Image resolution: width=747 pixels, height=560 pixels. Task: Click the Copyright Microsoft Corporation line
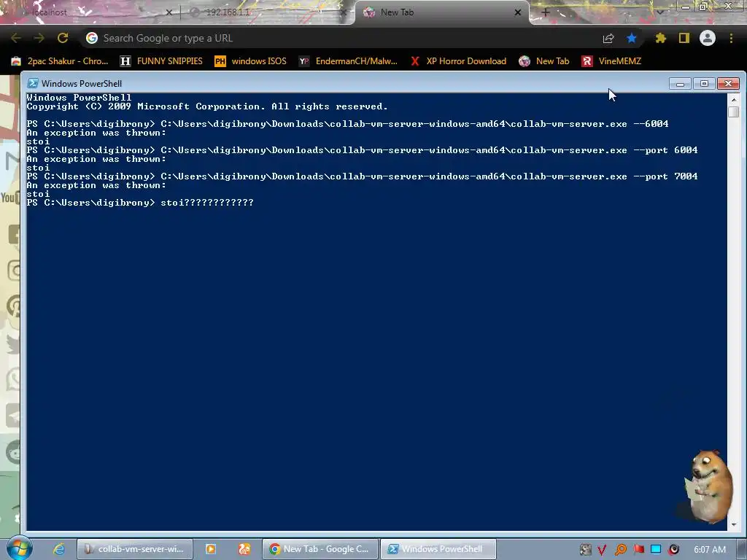(207, 106)
